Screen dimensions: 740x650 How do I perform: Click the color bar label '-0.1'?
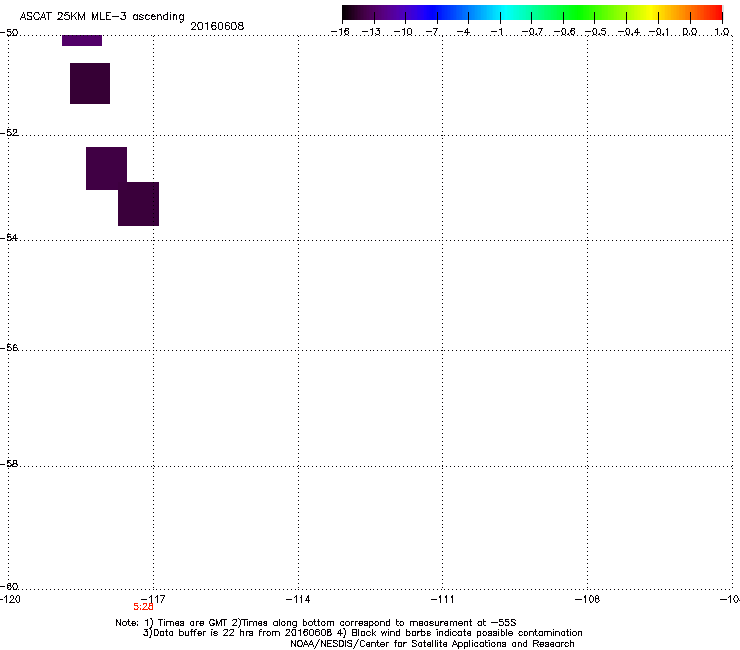(x=659, y=32)
